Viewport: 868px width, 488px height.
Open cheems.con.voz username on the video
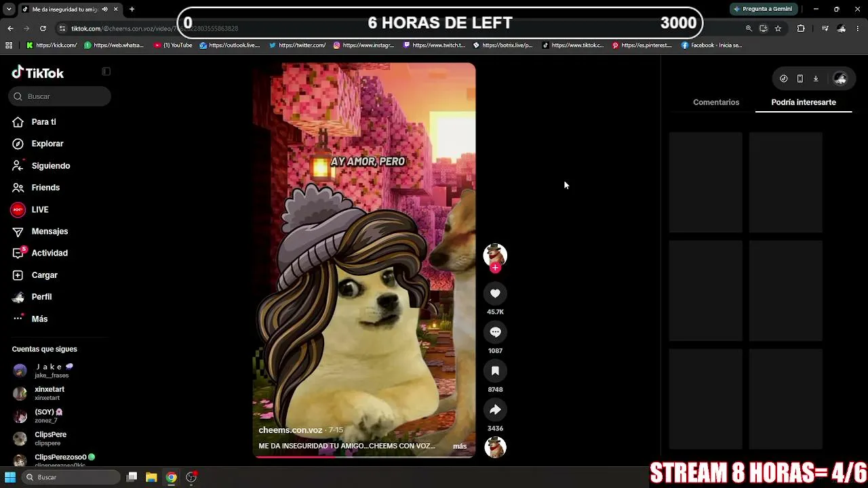click(x=290, y=430)
